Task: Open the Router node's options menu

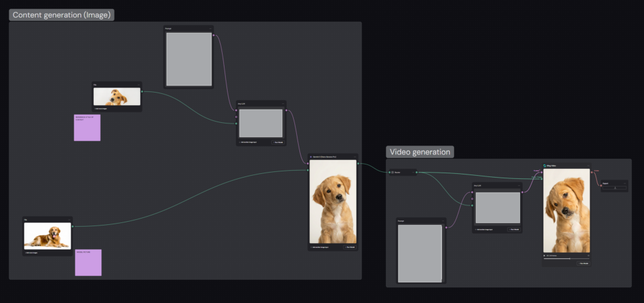Action: (413, 172)
